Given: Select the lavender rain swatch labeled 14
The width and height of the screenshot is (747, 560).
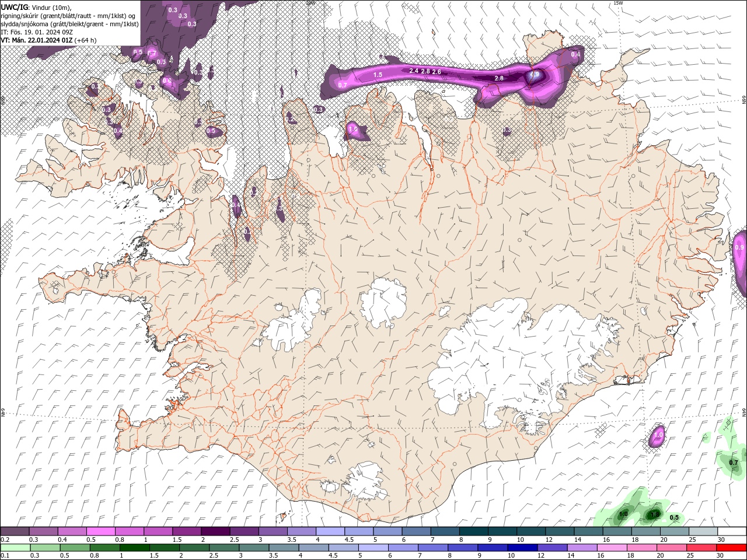Looking at the screenshot, I should point(582,548).
